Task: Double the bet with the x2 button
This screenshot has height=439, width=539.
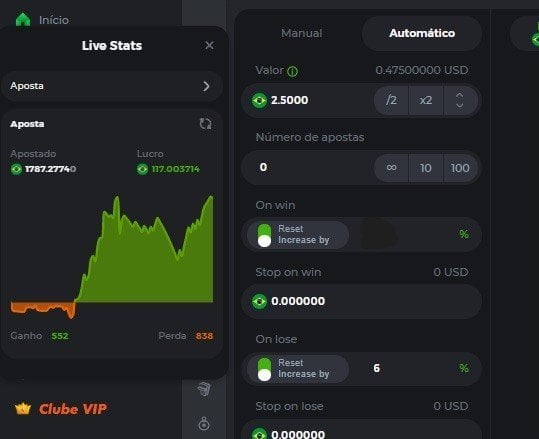Action: [426, 100]
